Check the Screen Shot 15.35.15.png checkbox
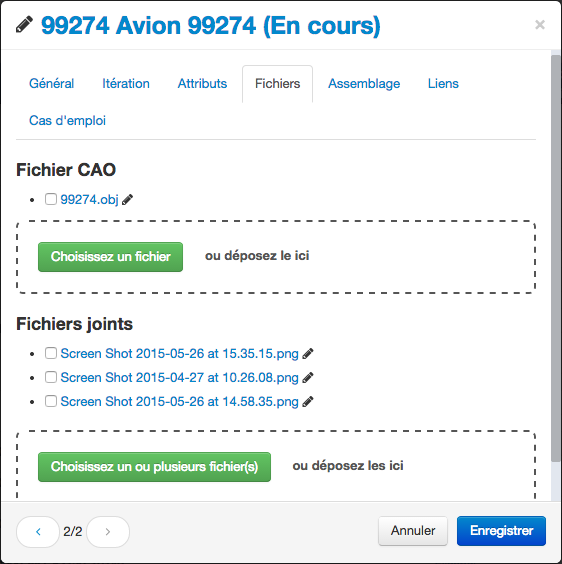This screenshot has width=562, height=564. pyautogui.click(x=51, y=353)
